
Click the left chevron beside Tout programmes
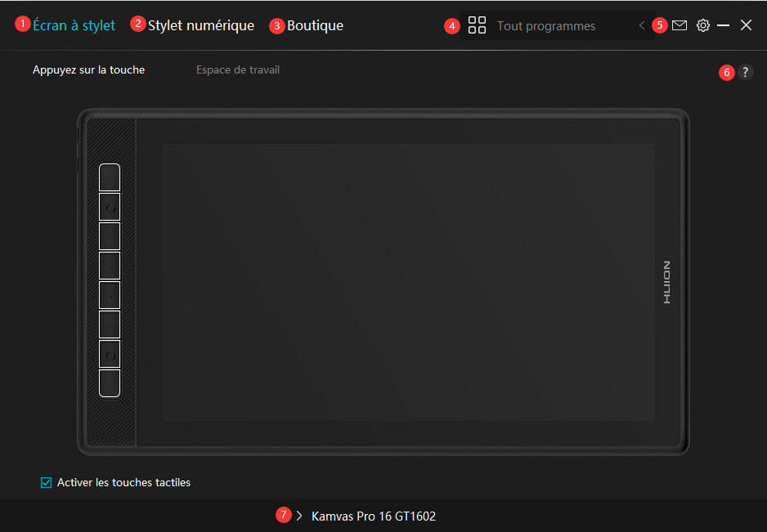[x=642, y=26]
